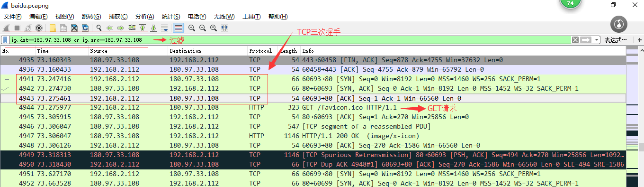Select packet 4948 row
Screen dimensions: 644x187
(313, 146)
